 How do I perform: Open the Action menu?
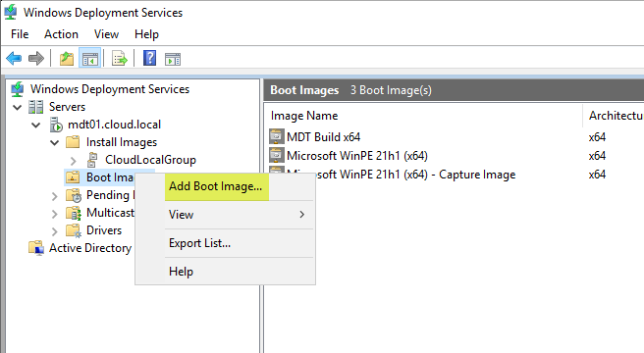point(61,34)
